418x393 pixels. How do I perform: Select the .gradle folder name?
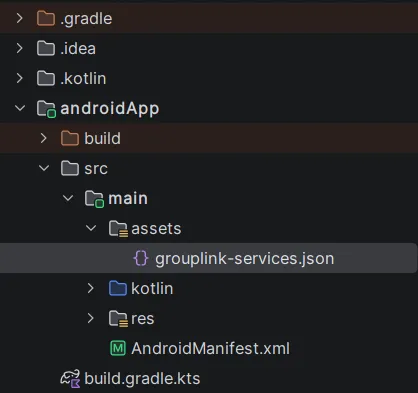click(86, 19)
